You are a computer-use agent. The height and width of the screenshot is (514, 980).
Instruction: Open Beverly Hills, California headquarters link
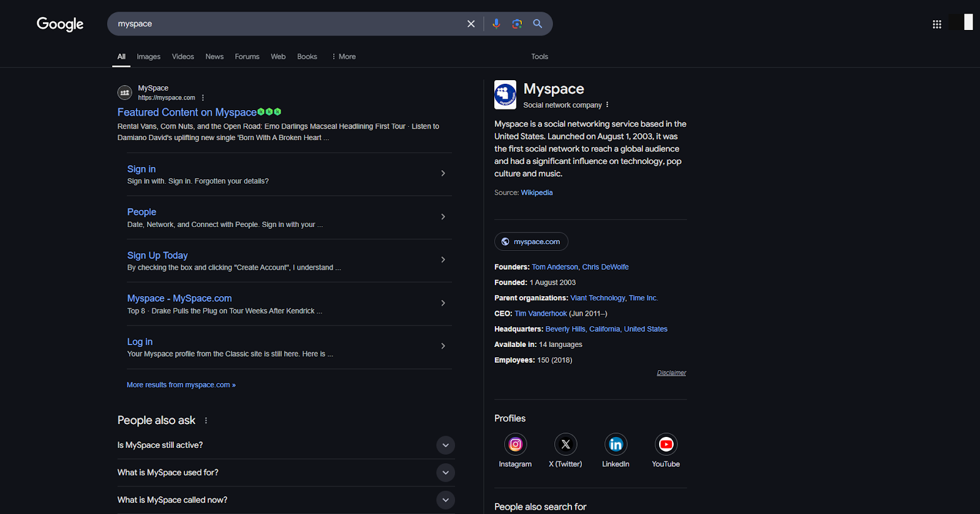606,329
